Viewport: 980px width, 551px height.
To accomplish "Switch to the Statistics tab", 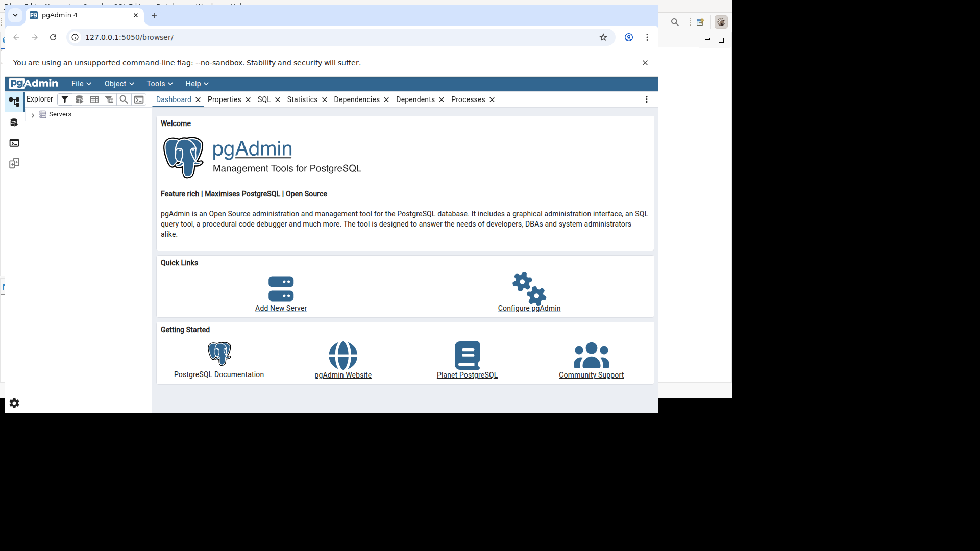I will coord(302,99).
